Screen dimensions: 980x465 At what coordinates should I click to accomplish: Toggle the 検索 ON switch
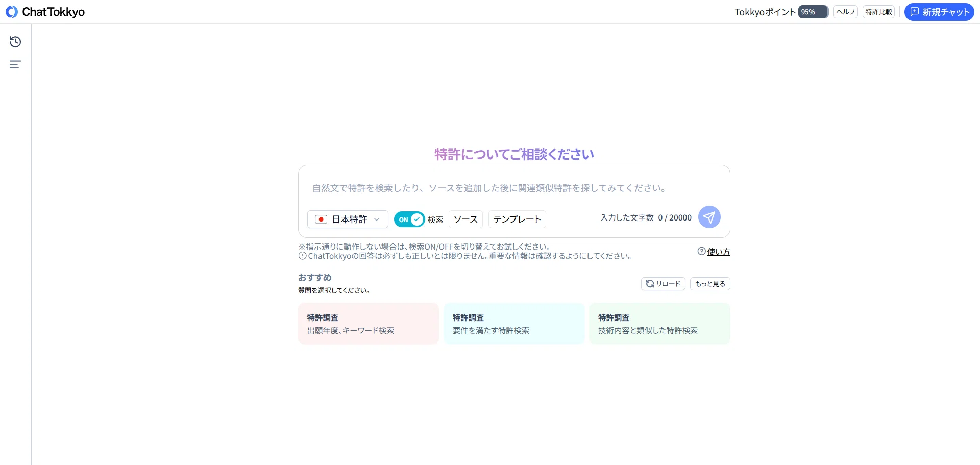(409, 219)
